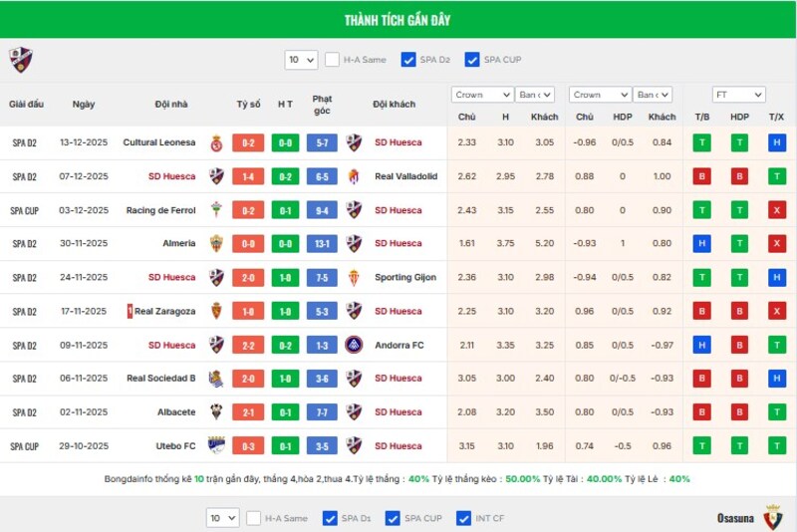This screenshot has width=797, height=532.
Task: Uncheck the SPA D2 filter checkbox
Action: 408,60
